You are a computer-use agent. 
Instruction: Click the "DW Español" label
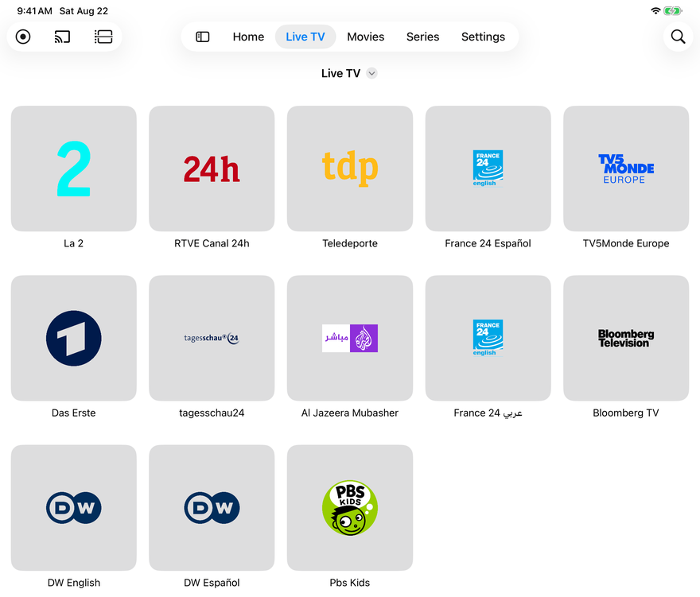[212, 583]
